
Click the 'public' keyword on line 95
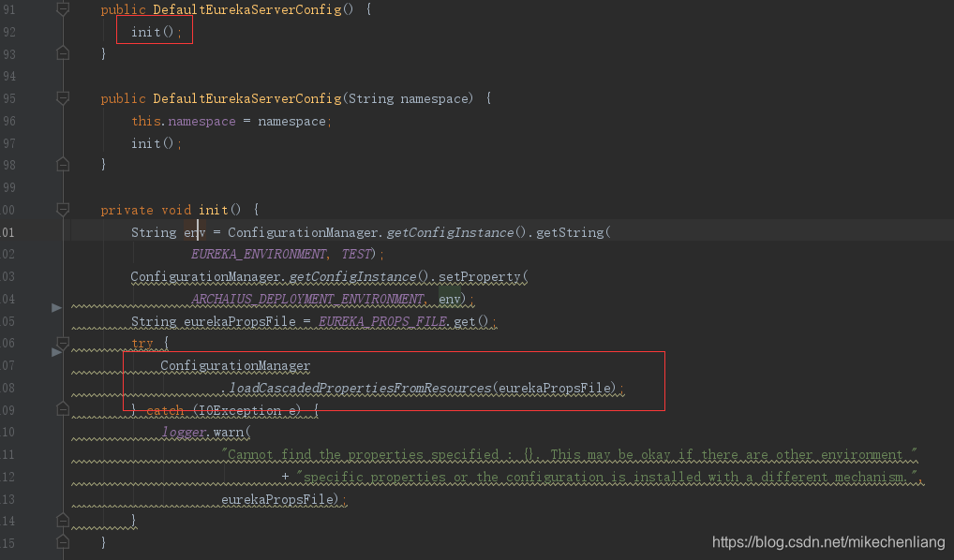(x=124, y=98)
